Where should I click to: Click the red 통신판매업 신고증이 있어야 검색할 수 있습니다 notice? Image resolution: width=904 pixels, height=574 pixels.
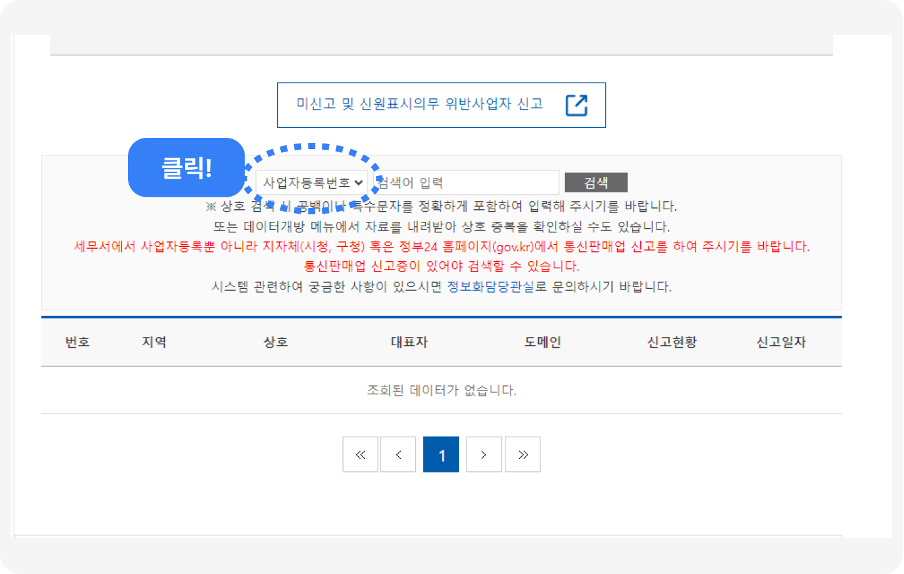(x=442, y=266)
